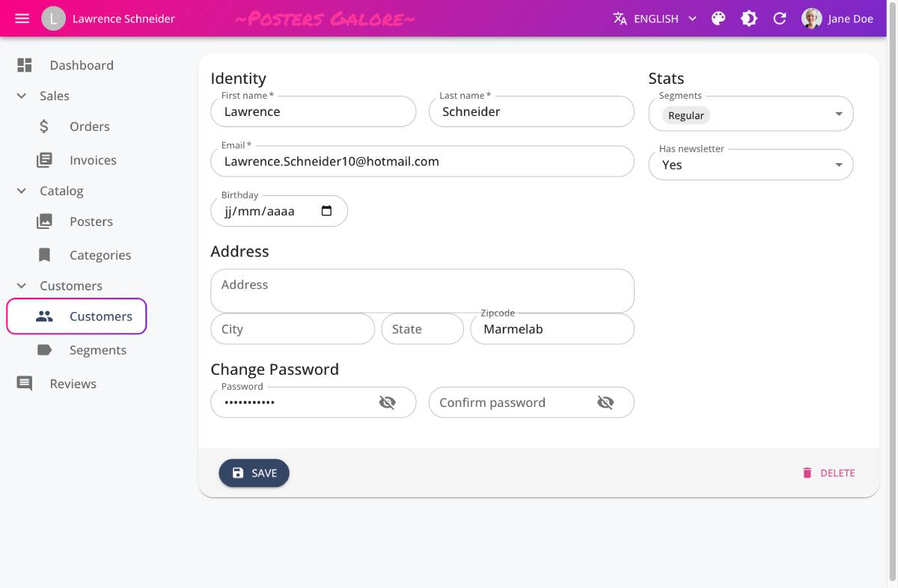This screenshot has height=588, width=898.
Task: Save the customer form
Action: pos(254,473)
